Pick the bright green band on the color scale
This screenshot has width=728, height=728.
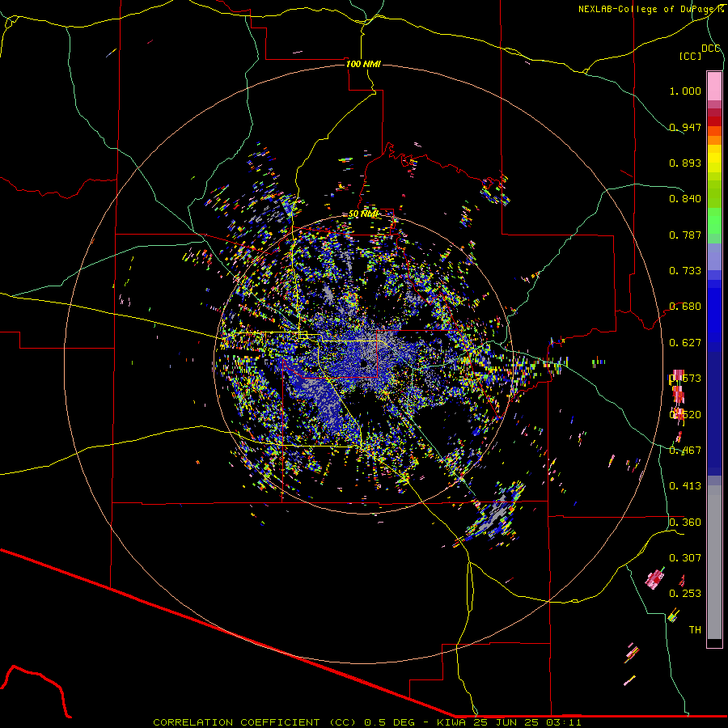[714, 221]
